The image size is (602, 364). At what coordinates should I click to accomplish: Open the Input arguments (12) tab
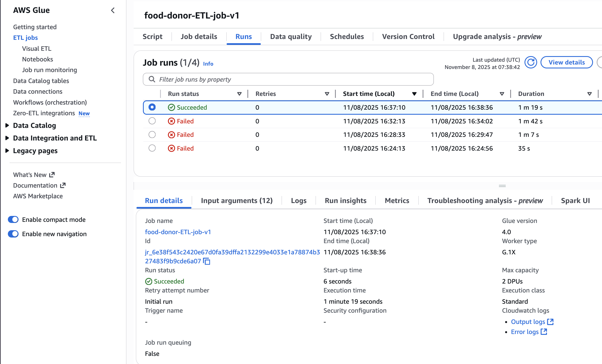(x=237, y=201)
